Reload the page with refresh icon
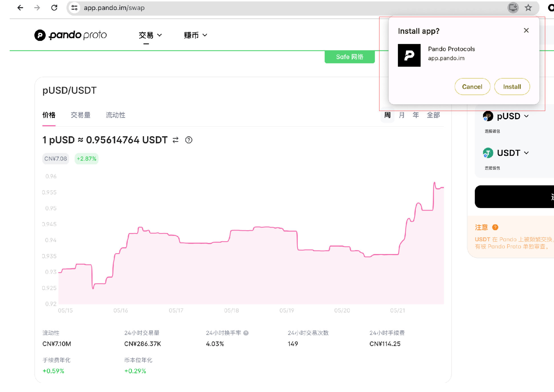554x392 pixels. pos(54,8)
